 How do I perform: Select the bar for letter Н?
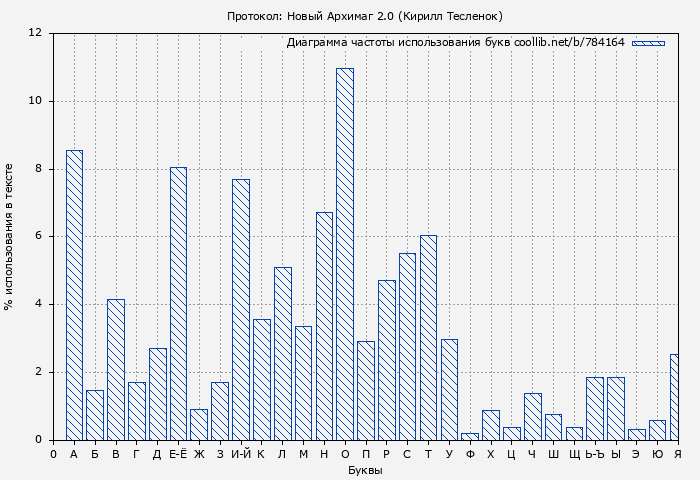(x=324, y=326)
